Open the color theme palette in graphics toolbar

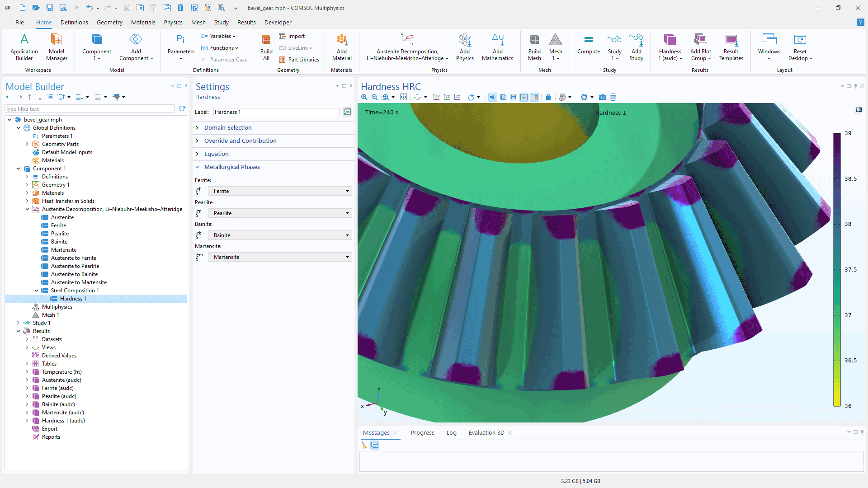pos(563,97)
